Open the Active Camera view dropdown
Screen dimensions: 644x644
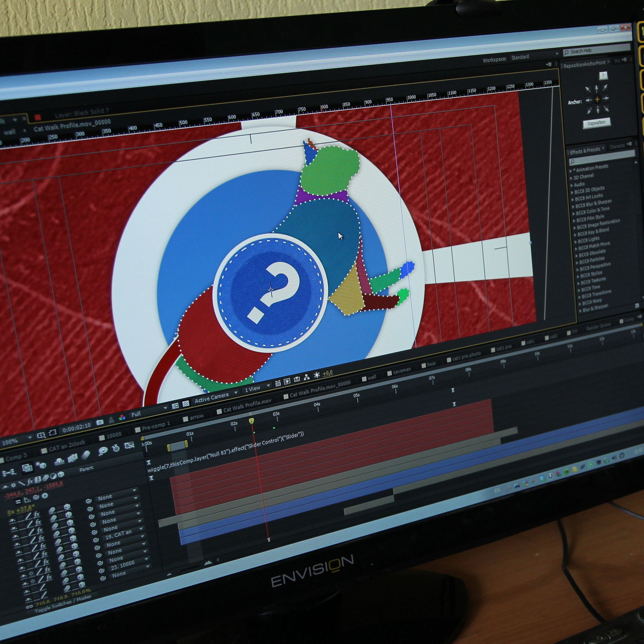point(216,396)
